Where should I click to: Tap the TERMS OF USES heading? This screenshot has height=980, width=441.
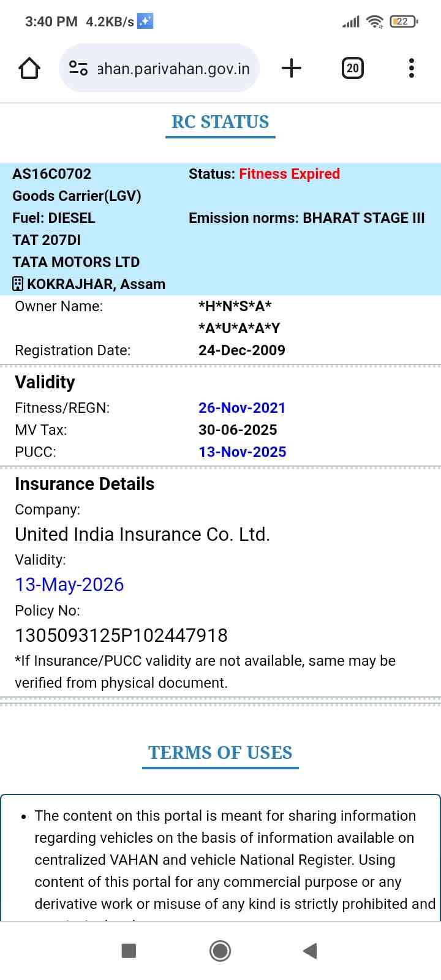[221, 753]
